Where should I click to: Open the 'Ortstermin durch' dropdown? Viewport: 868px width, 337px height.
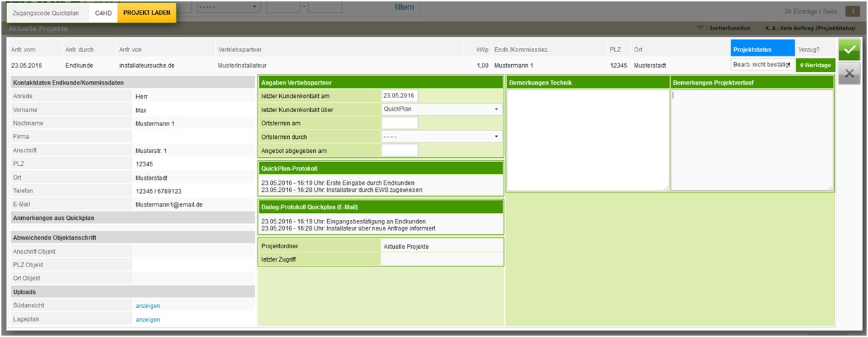point(441,137)
